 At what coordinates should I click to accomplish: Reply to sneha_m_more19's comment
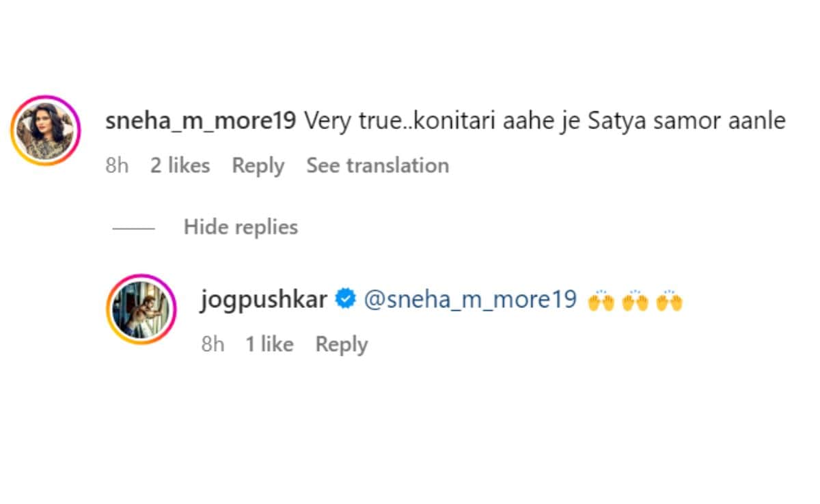258,165
